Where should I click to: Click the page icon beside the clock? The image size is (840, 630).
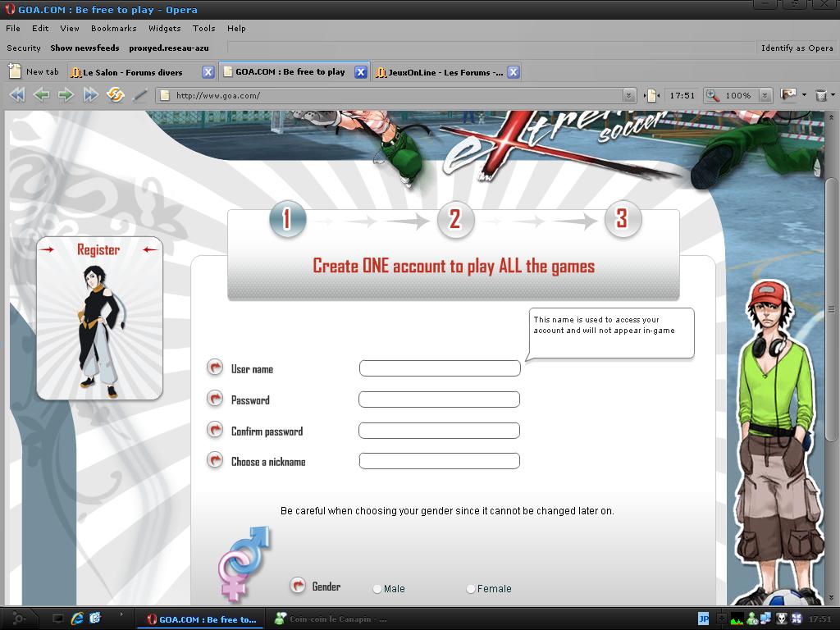pos(651,95)
